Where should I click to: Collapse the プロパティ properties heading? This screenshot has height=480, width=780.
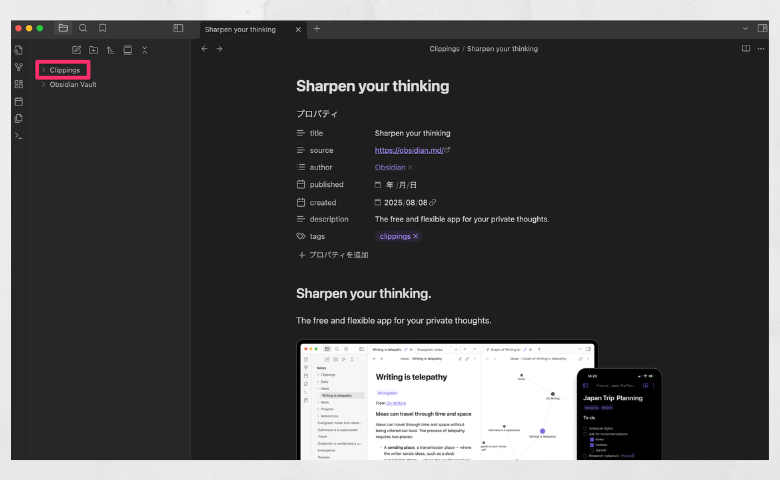317,114
